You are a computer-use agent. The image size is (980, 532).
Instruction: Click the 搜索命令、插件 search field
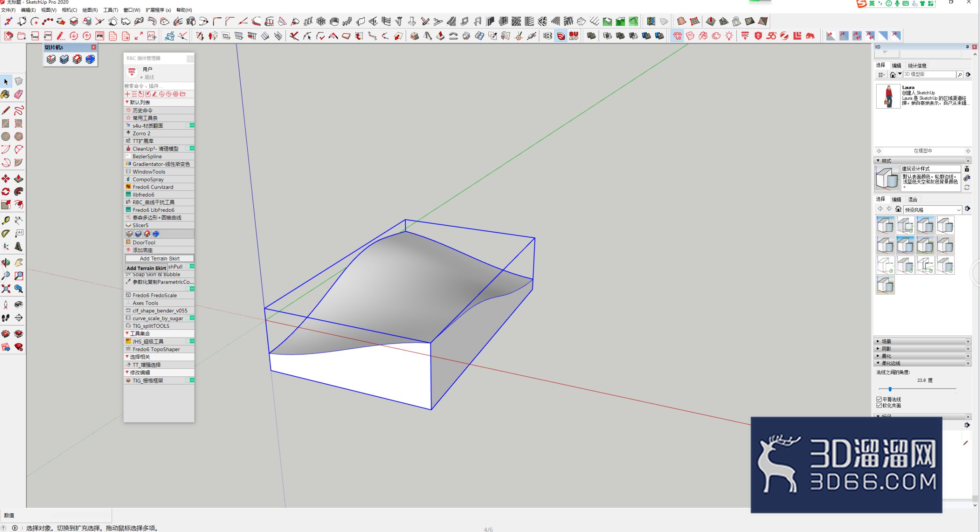[x=159, y=86]
